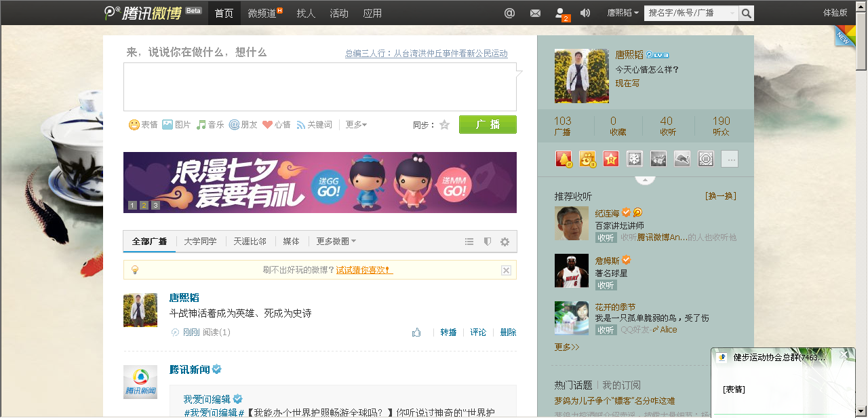This screenshot has height=418, width=868.
Task: Open the orange badge with number 3
Action: 587,159
